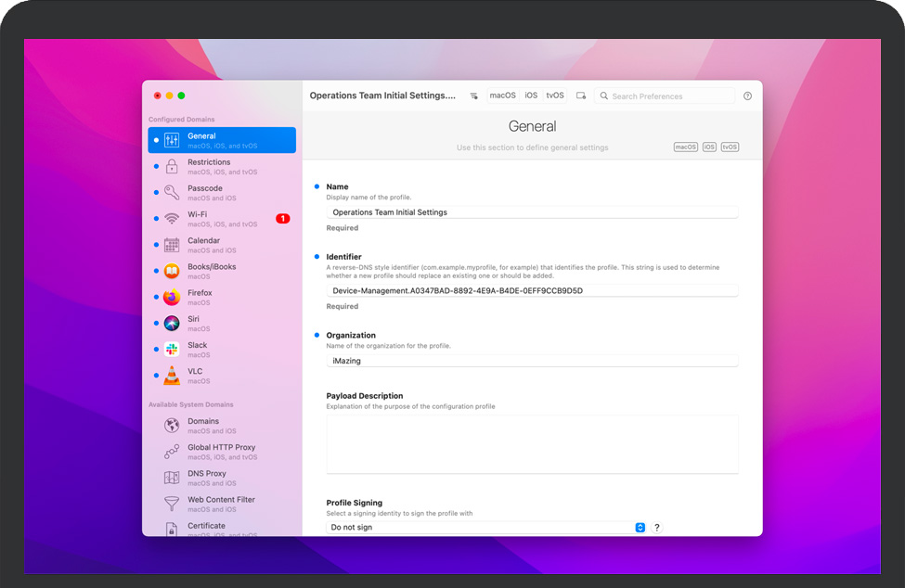
Task: Toggle the iOS platform filter
Action: pyautogui.click(x=531, y=96)
